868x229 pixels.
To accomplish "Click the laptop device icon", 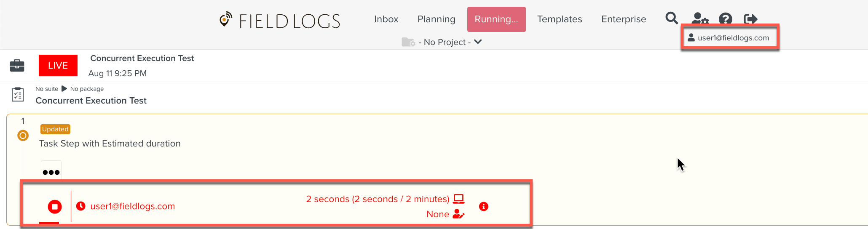I will [x=458, y=199].
